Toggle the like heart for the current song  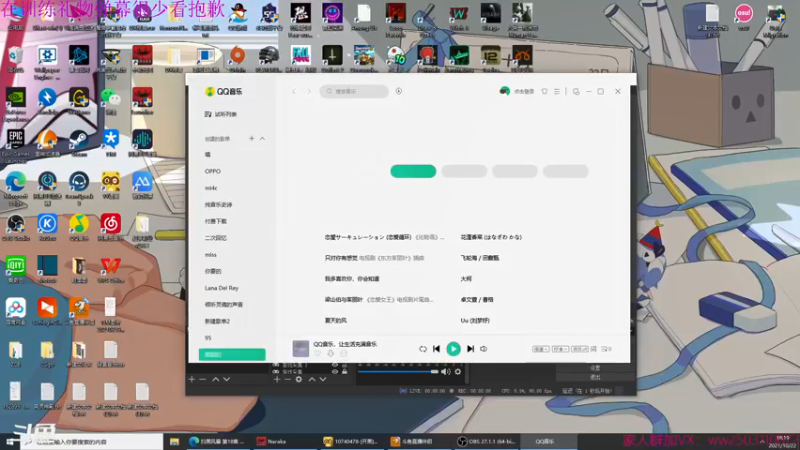tap(317, 353)
